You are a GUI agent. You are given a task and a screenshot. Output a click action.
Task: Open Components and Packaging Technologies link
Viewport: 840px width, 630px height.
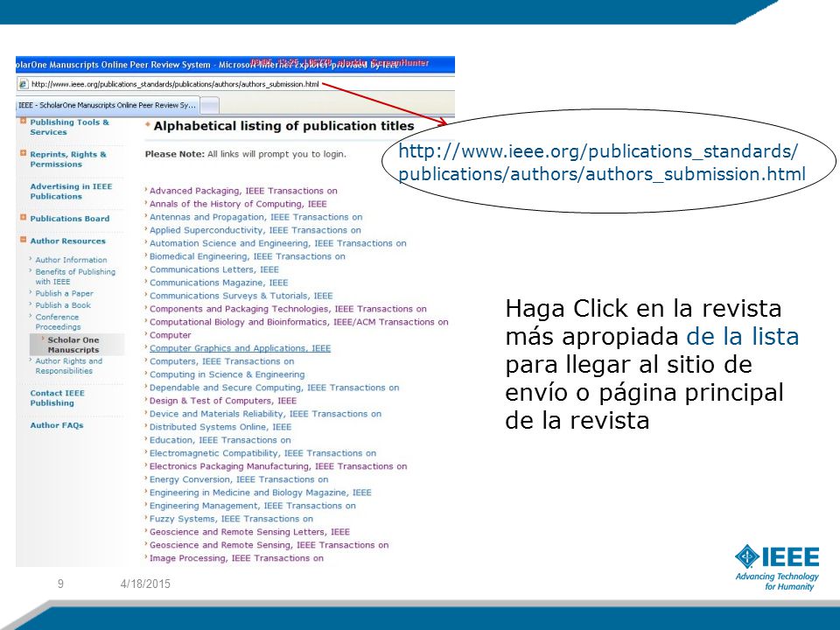288,309
